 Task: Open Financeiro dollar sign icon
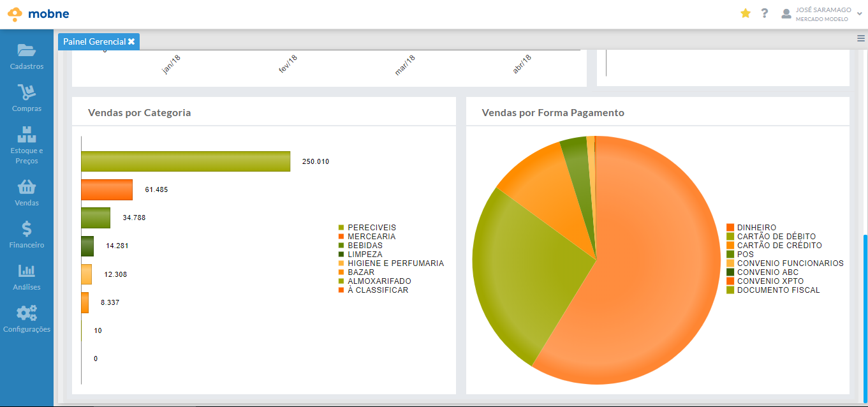point(27,229)
